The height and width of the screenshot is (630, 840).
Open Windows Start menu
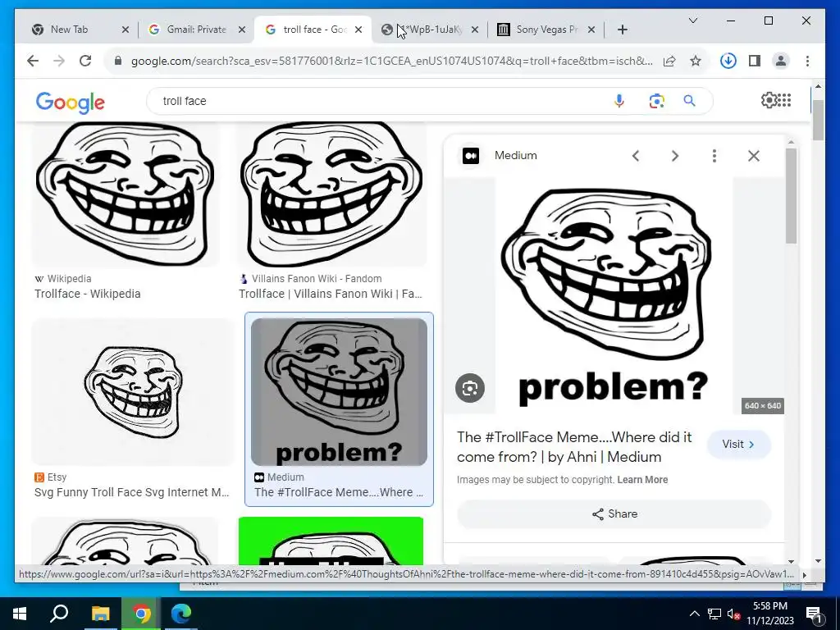click(x=20, y=614)
